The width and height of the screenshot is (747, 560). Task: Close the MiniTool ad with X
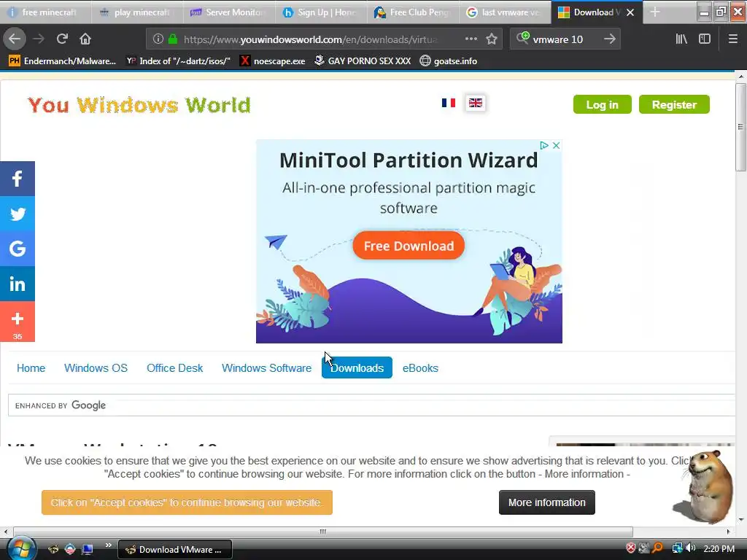[x=556, y=145]
